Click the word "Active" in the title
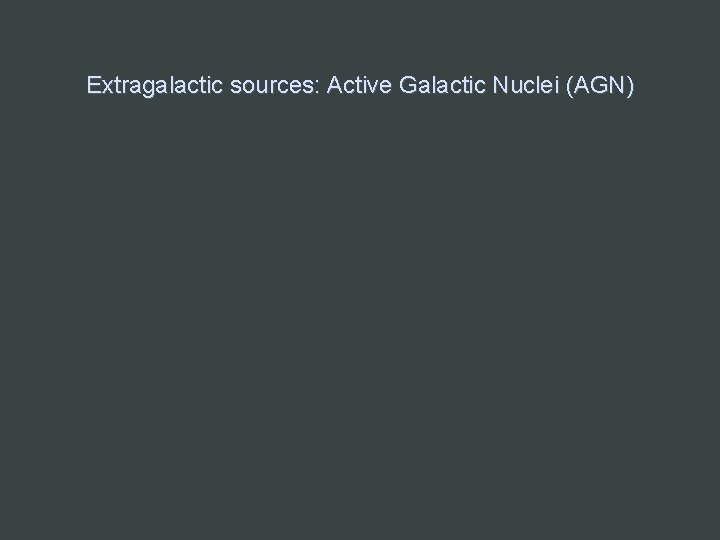This screenshot has height=540, width=720. [x=359, y=86]
